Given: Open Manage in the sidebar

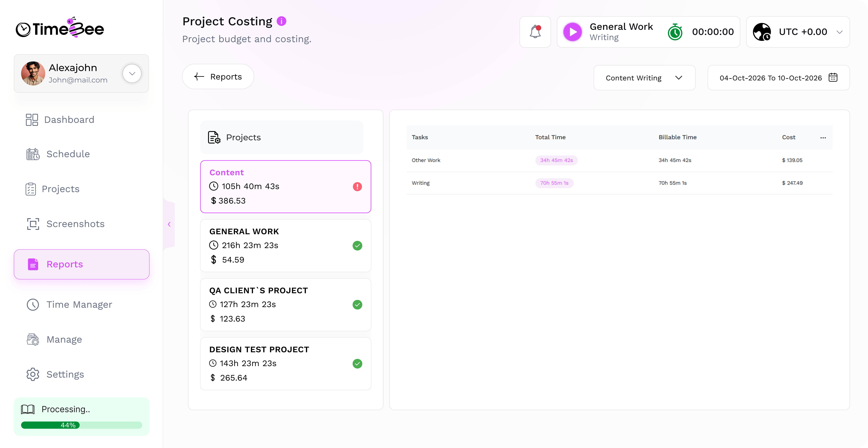Looking at the screenshot, I should pos(54,340).
